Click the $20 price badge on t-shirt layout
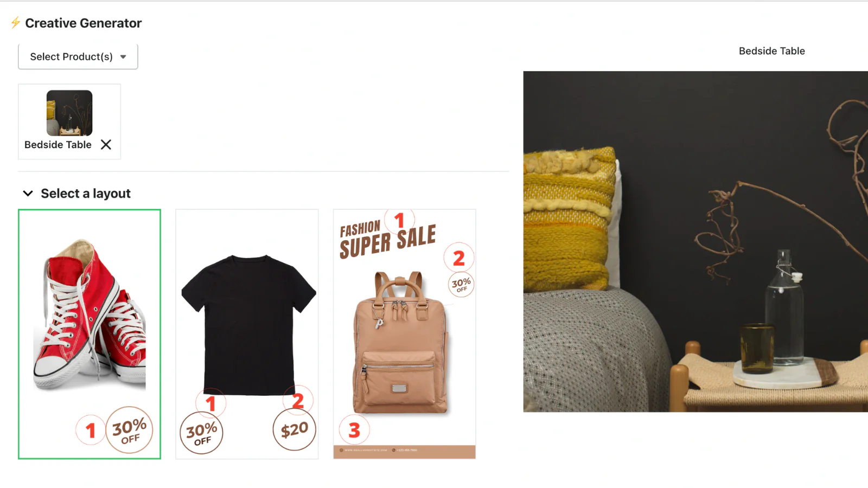The image size is (868, 488). 294,429
